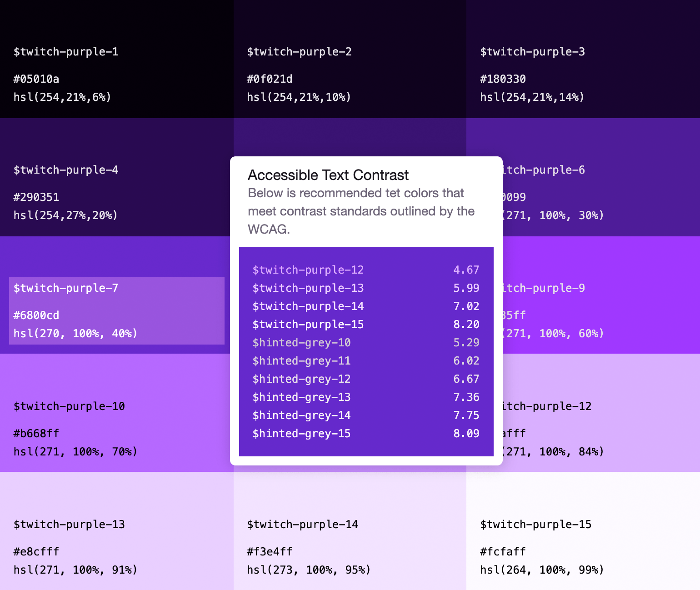Click the $twitch-purple-14 swatch label

tap(302, 525)
